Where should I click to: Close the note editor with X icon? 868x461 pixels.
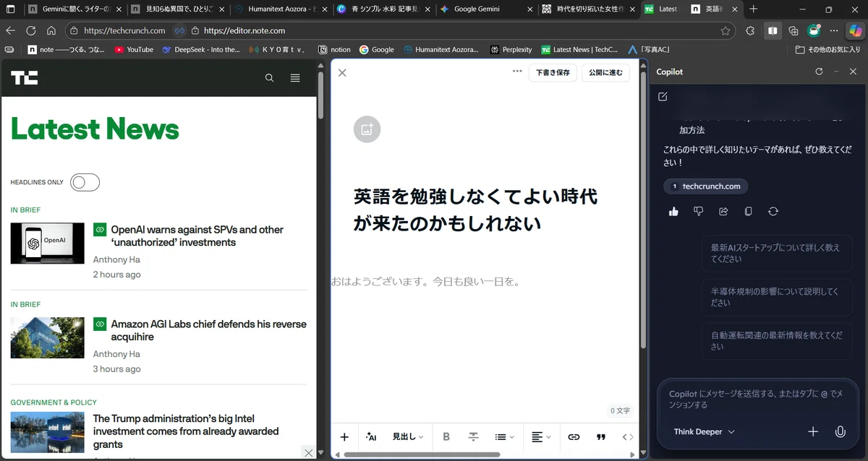[342, 72]
